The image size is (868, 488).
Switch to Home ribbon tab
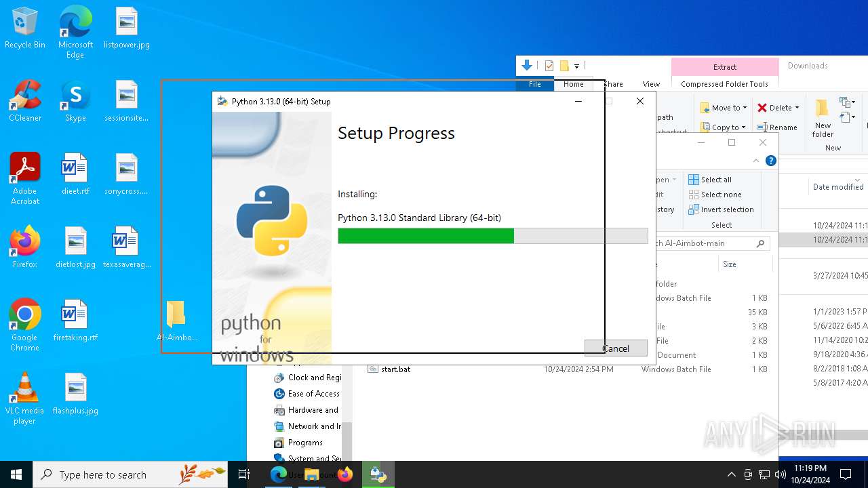[574, 84]
